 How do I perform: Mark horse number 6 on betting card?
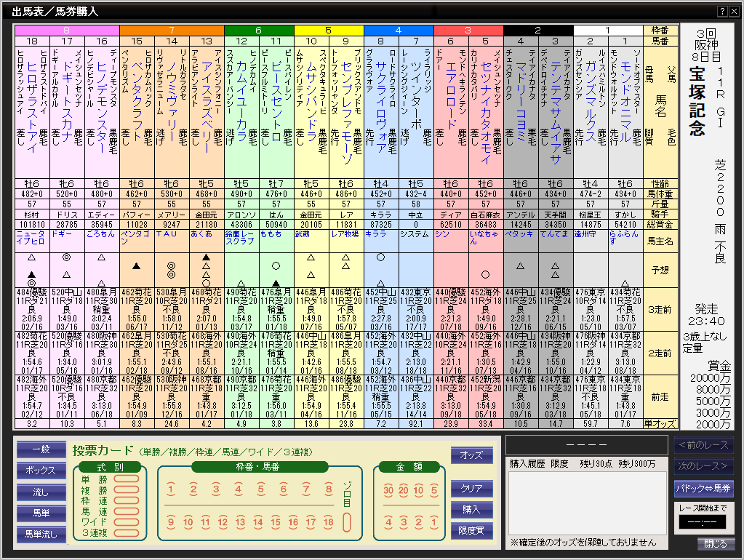click(x=283, y=489)
